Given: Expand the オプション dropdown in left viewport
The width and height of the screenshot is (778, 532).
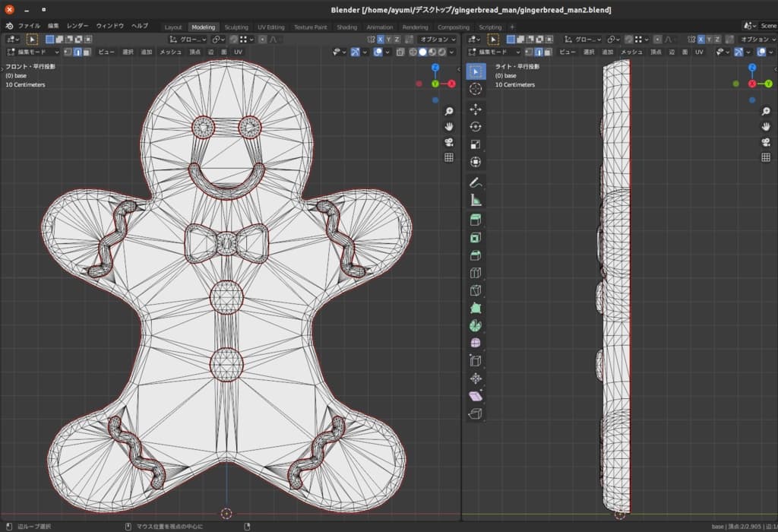Looking at the screenshot, I should pyautogui.click(x=438, y=39).
